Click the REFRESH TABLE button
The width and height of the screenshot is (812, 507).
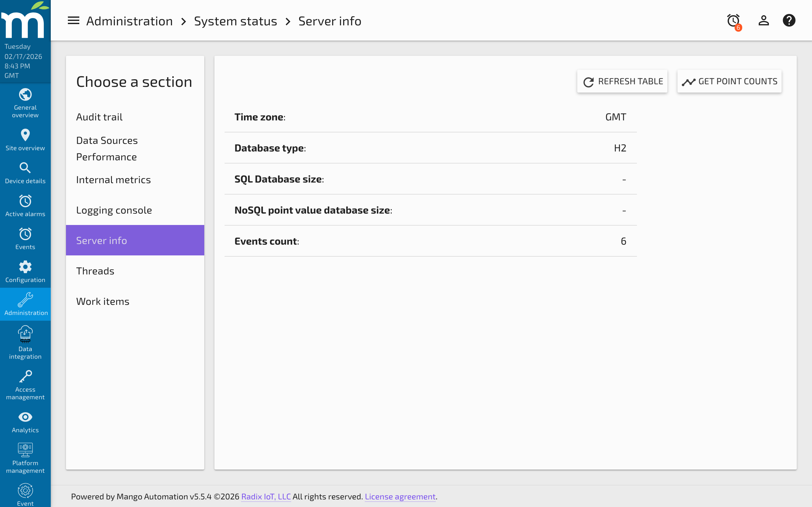(x=622, y=81)
